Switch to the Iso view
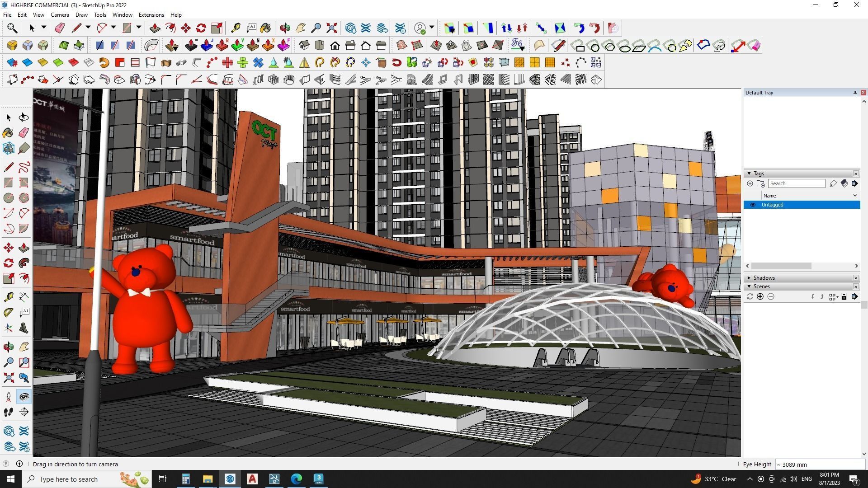This screenshot has width=868, height=488. tap(304, 45)
